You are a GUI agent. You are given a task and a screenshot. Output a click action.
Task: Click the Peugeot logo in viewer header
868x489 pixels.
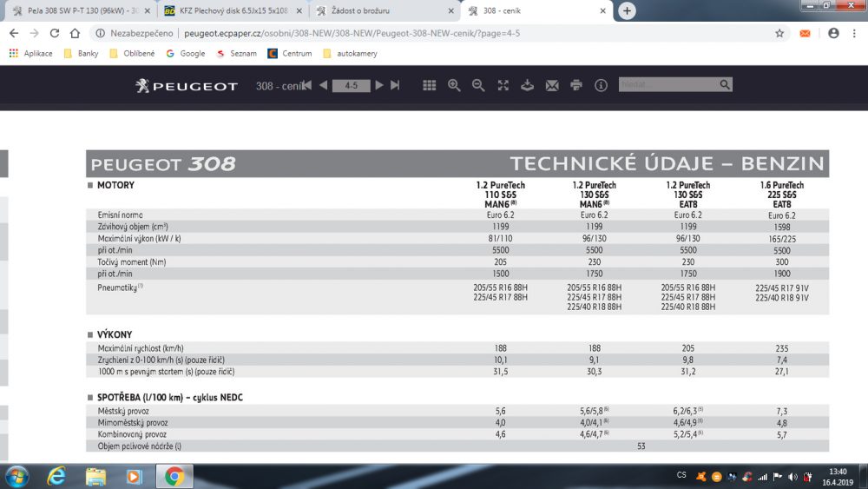pos(187,86)
